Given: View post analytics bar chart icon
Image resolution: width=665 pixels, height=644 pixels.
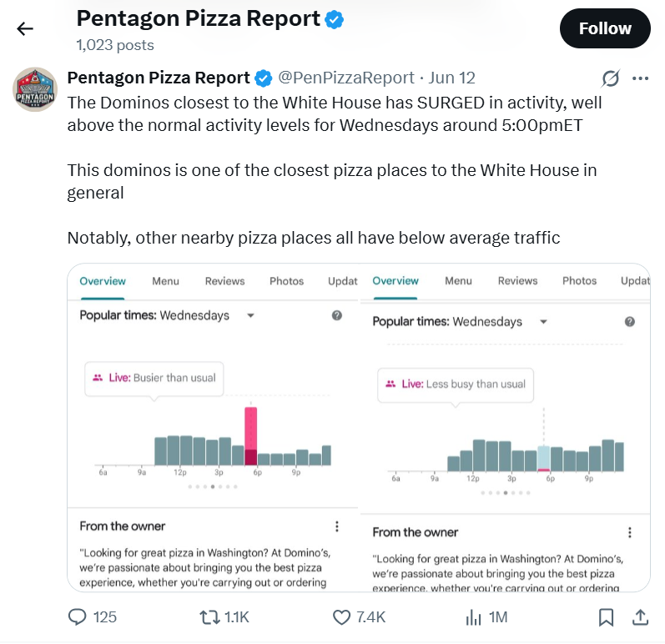Looking at the screenshot, I should (474, 617).
